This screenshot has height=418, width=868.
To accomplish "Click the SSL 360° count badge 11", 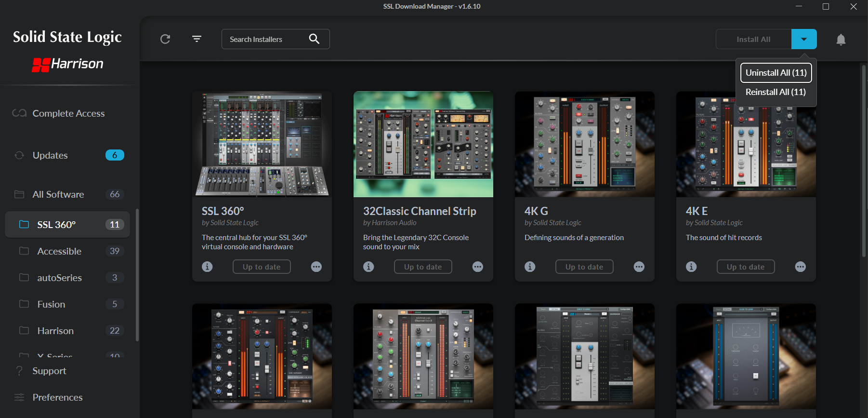I will 115,225.
